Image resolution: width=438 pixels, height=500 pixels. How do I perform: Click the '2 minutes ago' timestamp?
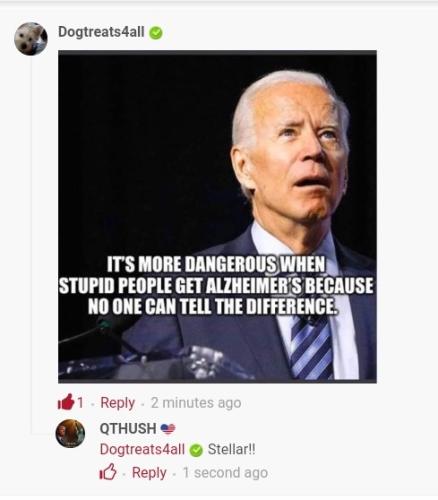[x=196, y=403]
